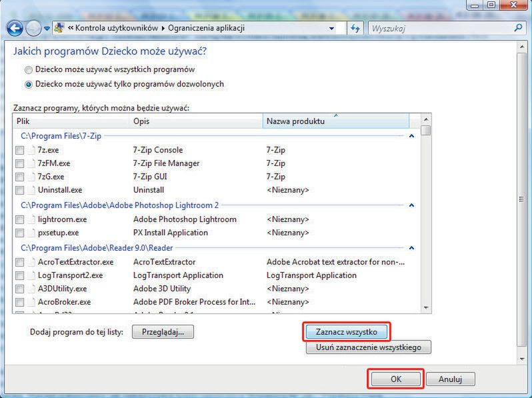Collapse the Adobe Reader 9.0 group
Image resolution: width=532 pixels, height=398 pixels.
pyautogui.click(x=411, y=248)
